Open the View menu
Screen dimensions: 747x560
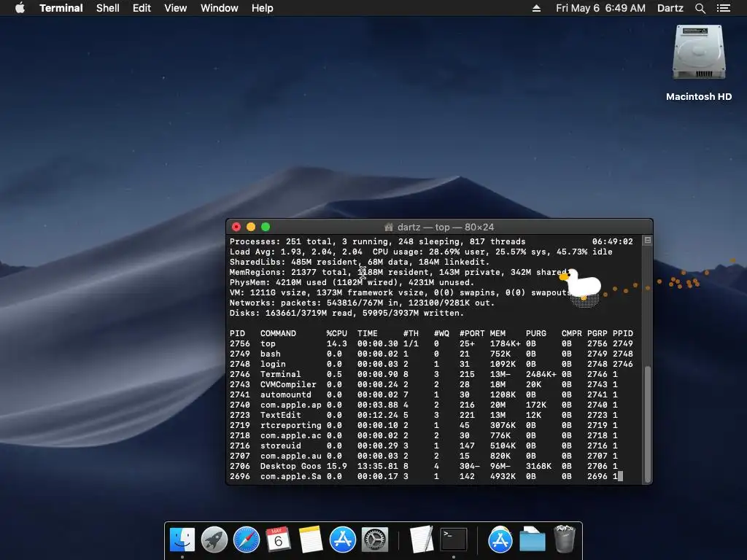(x=175, y=8)
